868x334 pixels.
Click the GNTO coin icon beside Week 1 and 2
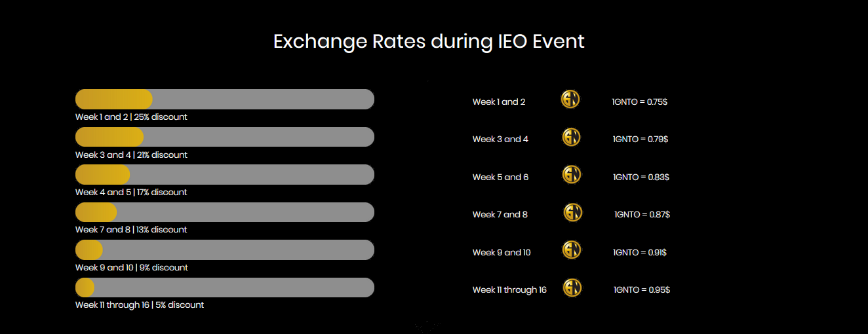click(x=570, y=100)
